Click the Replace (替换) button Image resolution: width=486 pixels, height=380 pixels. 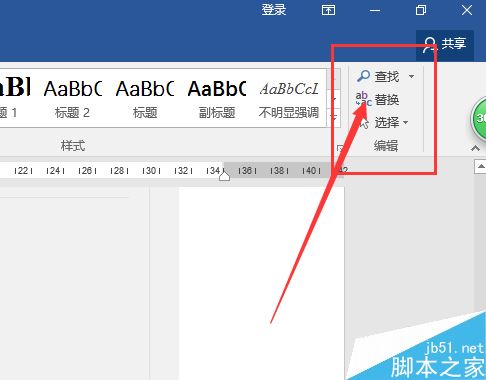tap(377, 99)
